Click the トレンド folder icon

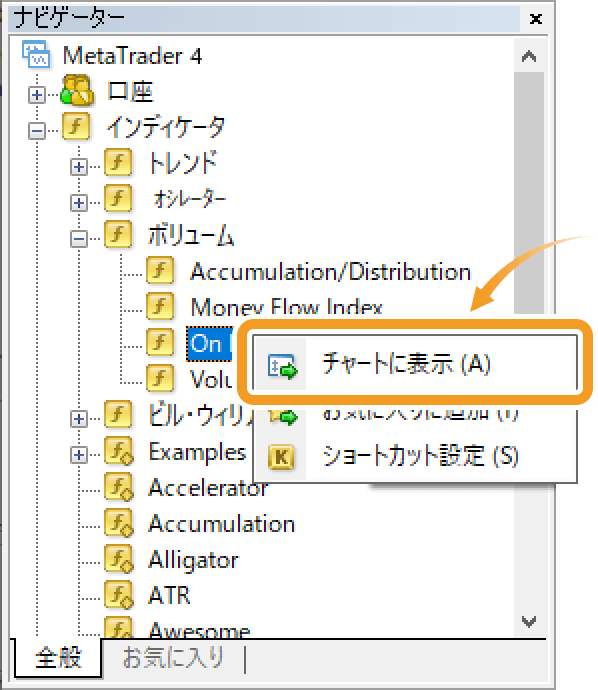(118, 162)
